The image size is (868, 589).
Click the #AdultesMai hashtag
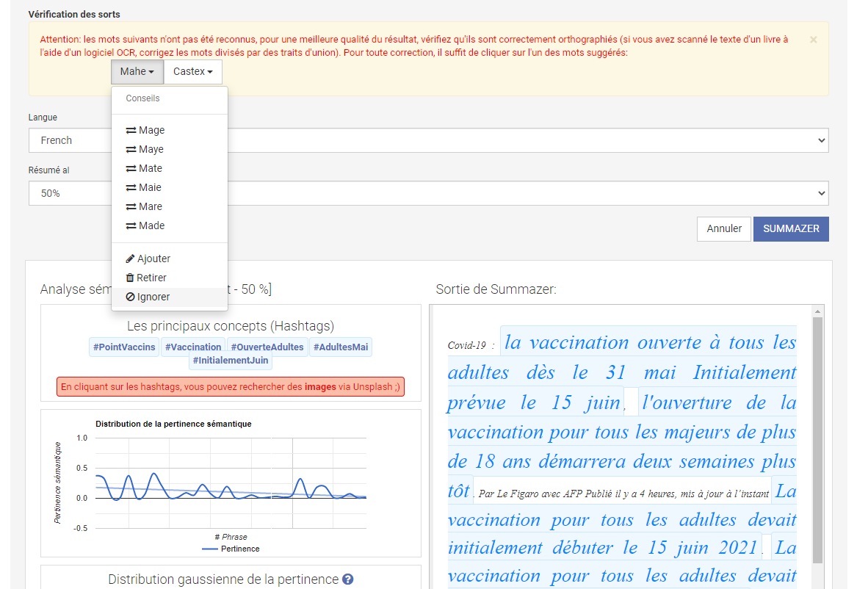[x=341, y=347]
